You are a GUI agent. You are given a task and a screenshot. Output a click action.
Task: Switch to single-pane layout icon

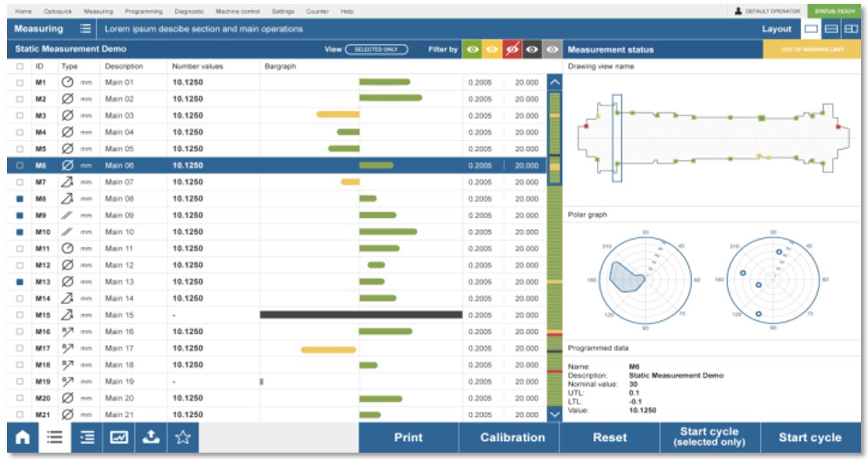[x=810, y=30]
